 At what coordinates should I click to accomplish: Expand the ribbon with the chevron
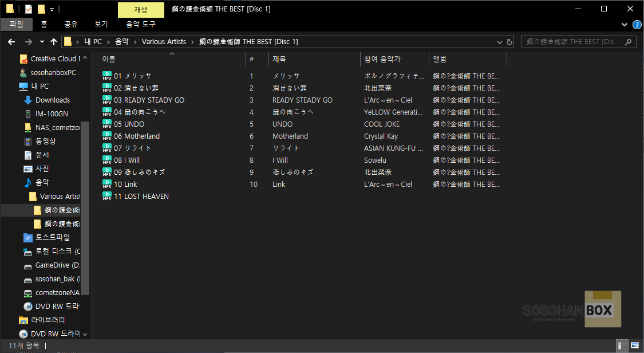(x=625, y=25)
